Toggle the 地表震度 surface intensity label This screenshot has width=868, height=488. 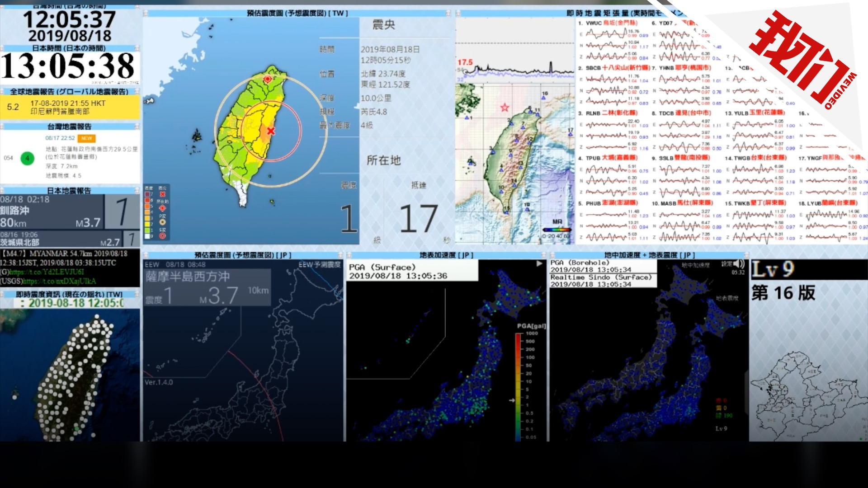[x=727, y=298]
